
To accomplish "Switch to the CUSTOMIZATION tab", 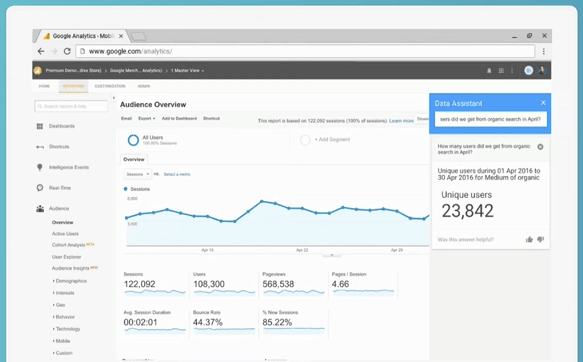I will 110,86.
